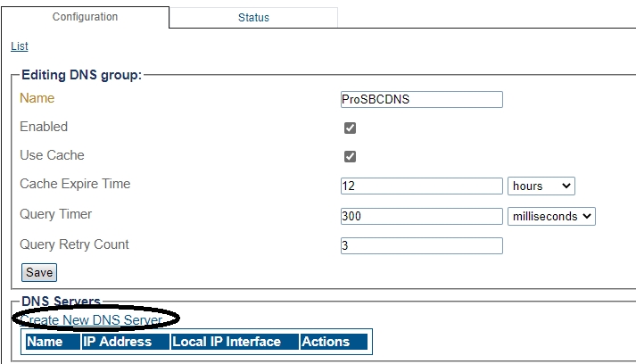This screenshot has width=636, height=364.
Task: Click the Actions column header
Action: 334,342
